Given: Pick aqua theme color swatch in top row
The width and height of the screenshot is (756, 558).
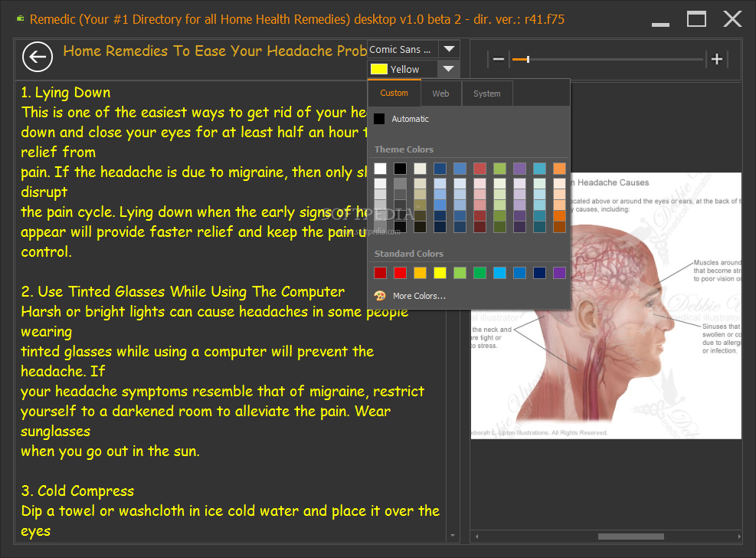Looking at the screenshot, I should click(x=539, y=169).
